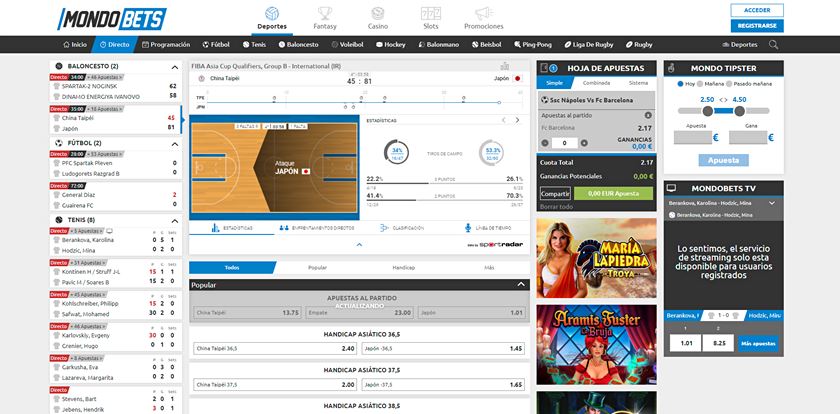Click the REGISTRARSE button
Screen dimensions: 840x414
click(x=757, y=26)
